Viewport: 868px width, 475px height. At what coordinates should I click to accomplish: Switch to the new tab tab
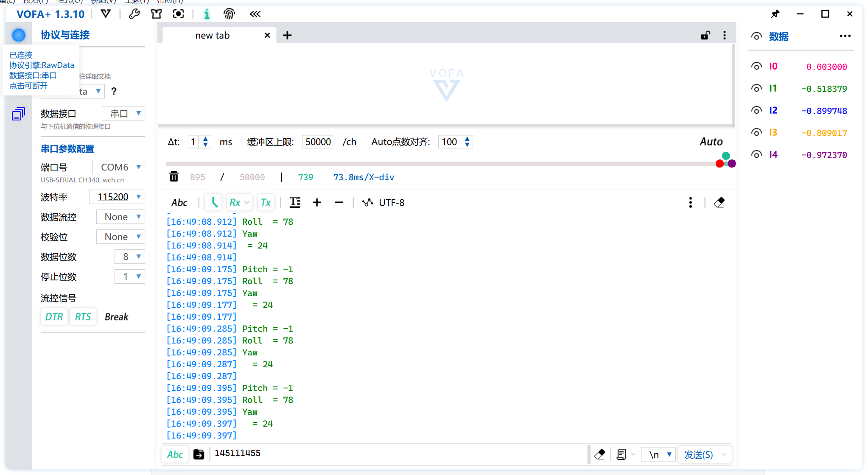point(212,36)
